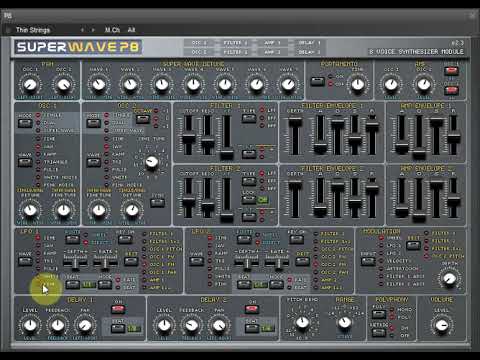Click the Portamento Time knob
Image resolution: width=480 pixels, height=360 pixels.
(357, 84)
